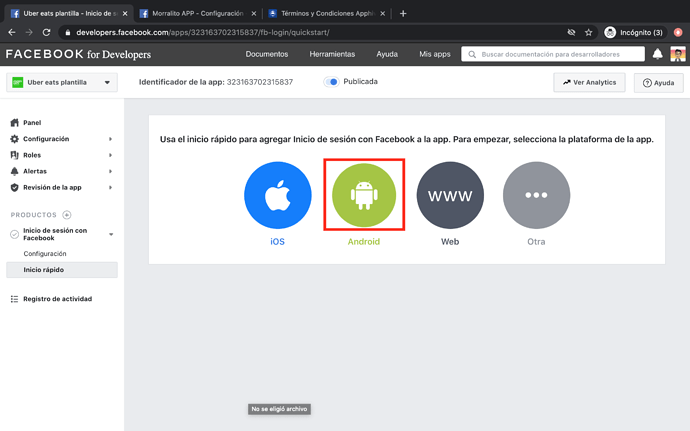Choose the Android platform icon

(x=363, y=195)
